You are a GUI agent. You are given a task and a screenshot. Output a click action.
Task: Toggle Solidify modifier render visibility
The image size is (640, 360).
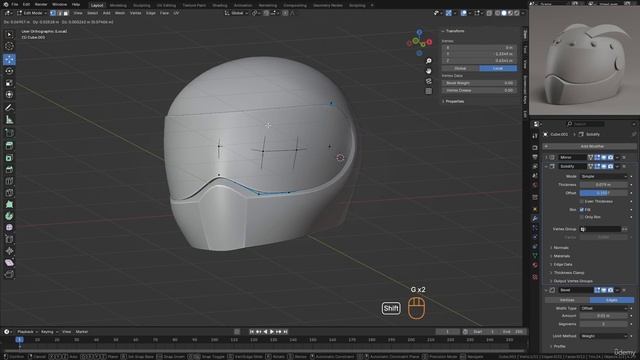pyautogui.click(x=610, y=166)
